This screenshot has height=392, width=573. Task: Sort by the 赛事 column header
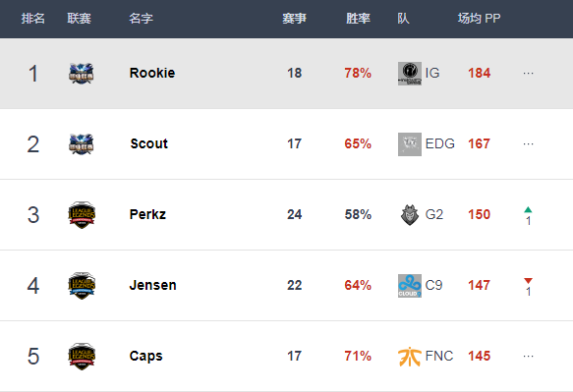coord(294,19)
